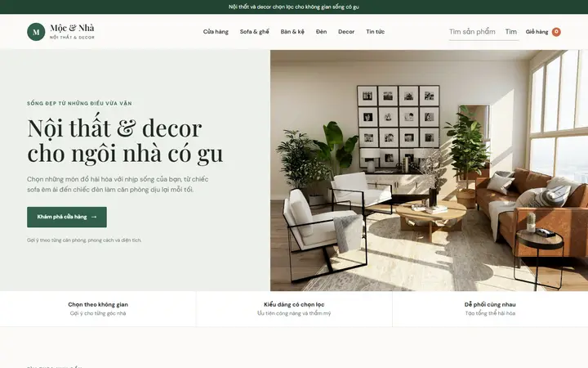Click the Dễ phối cùng nhau feature text
The image size is (588, 368).
(x=490, y=304)
